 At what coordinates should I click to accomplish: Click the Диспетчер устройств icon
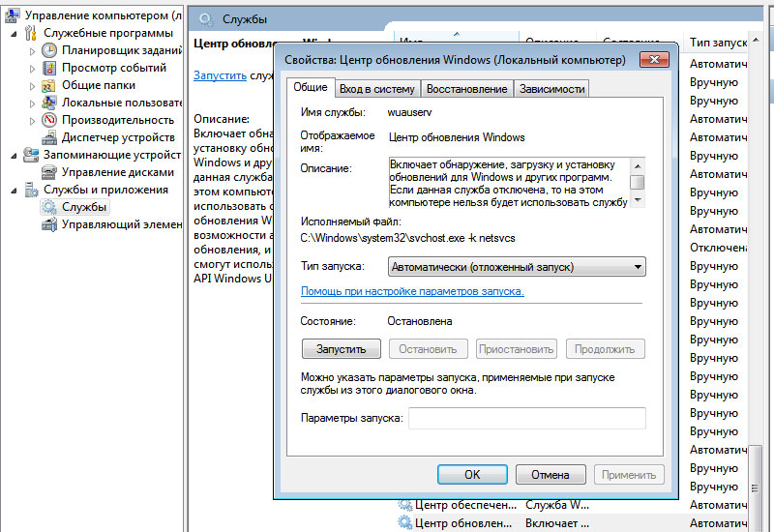(x=49, y=137)
